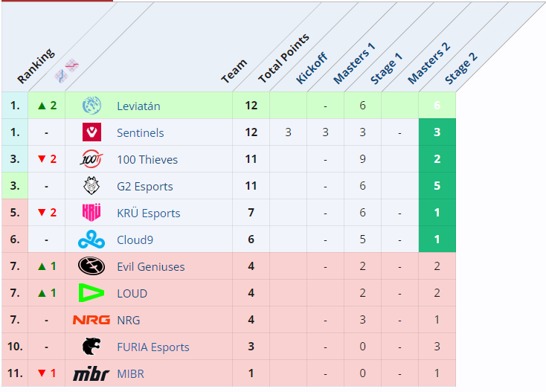The image size is (546, 392).
Task: Click the LOUD team logo
Action: [91, 293]
